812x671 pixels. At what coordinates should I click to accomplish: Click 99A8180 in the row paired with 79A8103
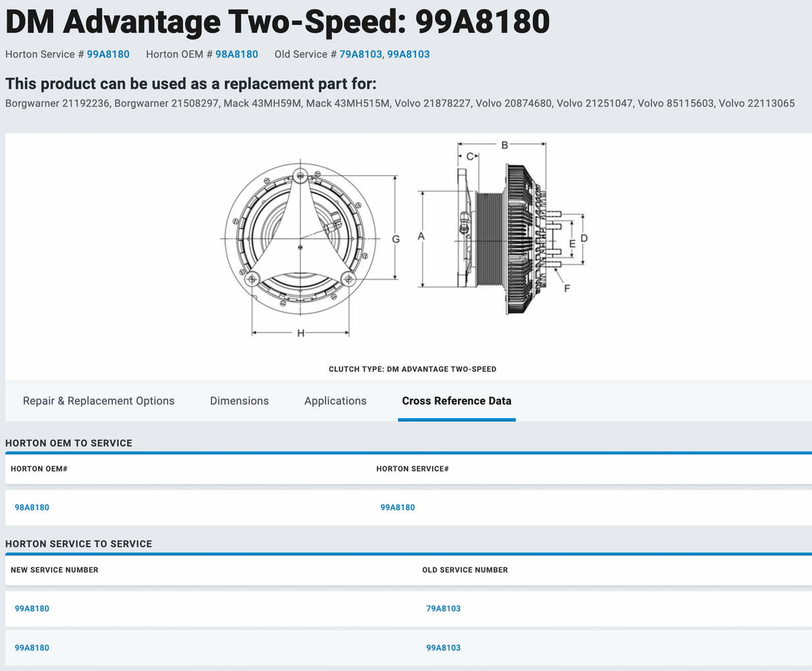(32, 608)
